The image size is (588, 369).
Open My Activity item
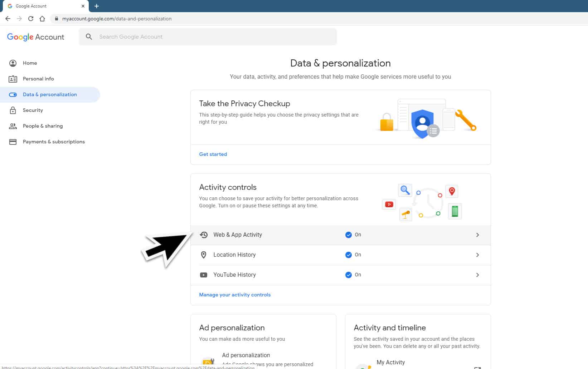[418, 363]
